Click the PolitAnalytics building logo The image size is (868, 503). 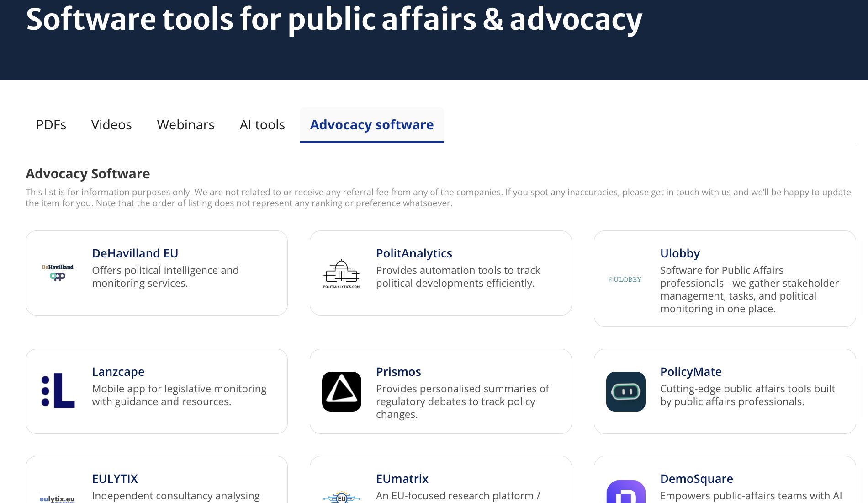[x=341, y=273]
